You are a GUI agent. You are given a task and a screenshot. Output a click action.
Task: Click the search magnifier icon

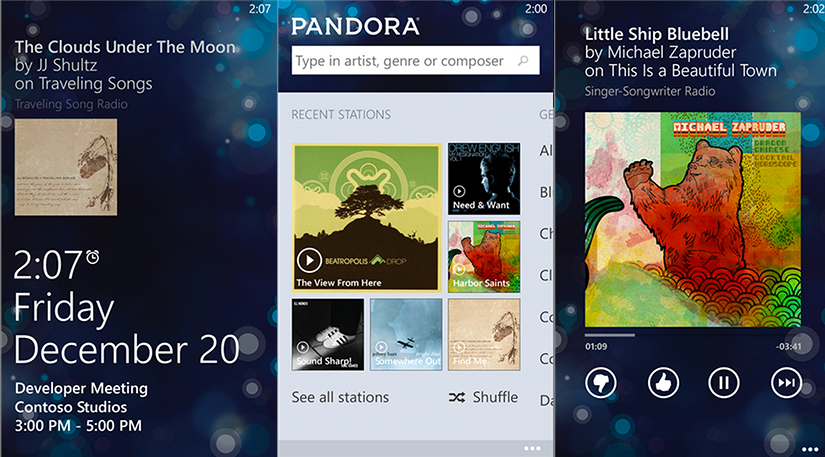click(523, 60)
